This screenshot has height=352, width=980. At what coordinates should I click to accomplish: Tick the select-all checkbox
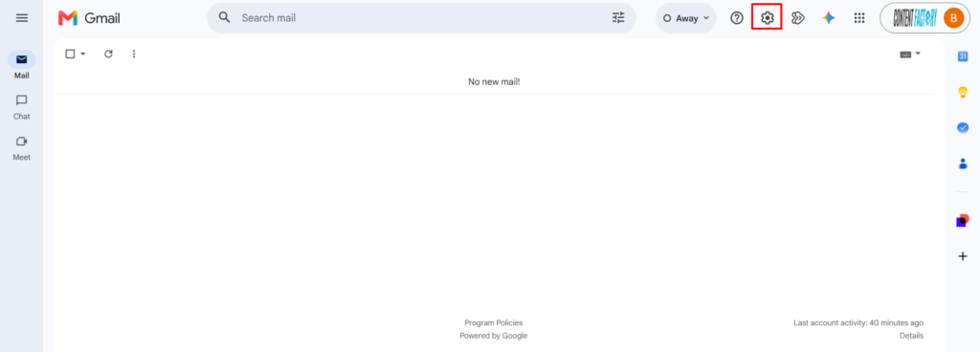click(x=70, y=54)
